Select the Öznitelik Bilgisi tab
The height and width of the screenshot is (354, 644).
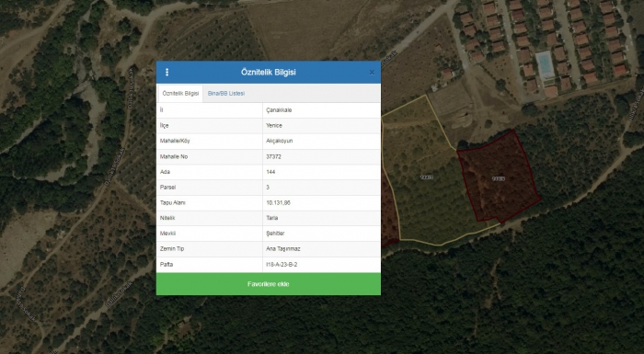click(x=180, y=94)
